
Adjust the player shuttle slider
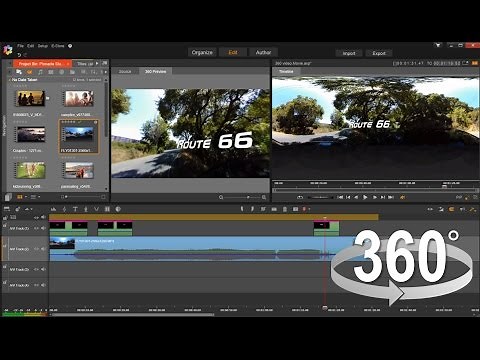click(x=320, y=198)
